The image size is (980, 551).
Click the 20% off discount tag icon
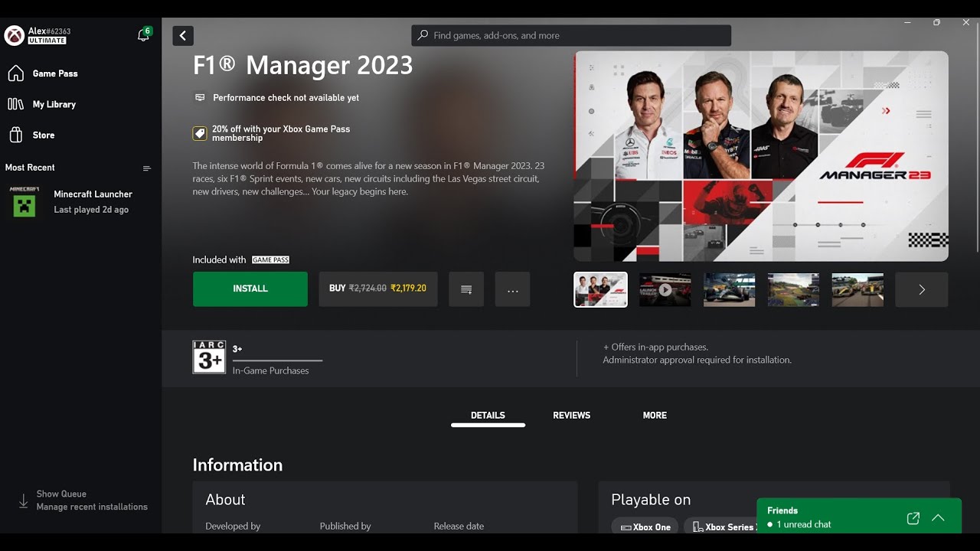(199, 134)
